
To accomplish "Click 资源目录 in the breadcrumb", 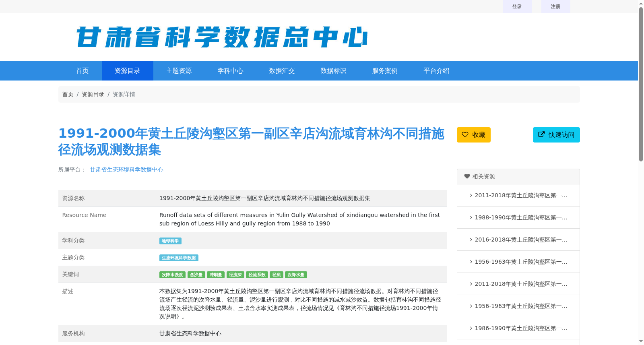I will coord(93,94).
